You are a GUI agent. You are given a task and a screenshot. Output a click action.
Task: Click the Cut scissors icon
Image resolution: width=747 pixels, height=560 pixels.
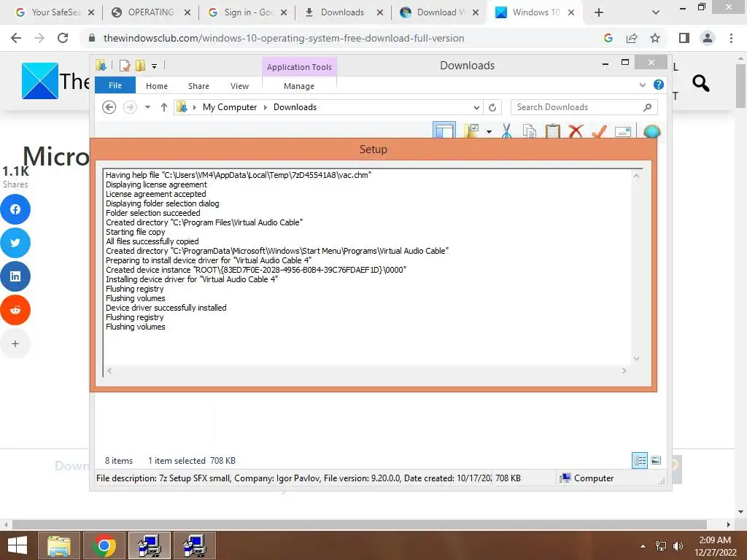pos(506,131)
